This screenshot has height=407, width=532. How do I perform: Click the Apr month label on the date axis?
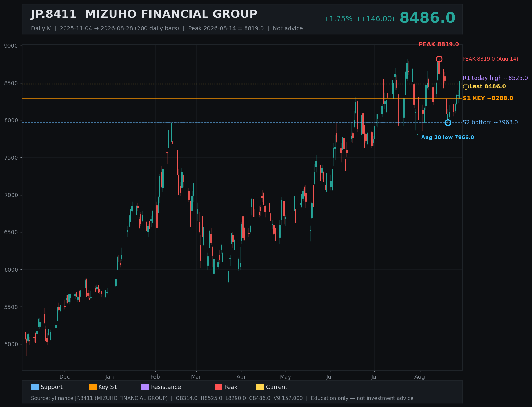(241, 377)
